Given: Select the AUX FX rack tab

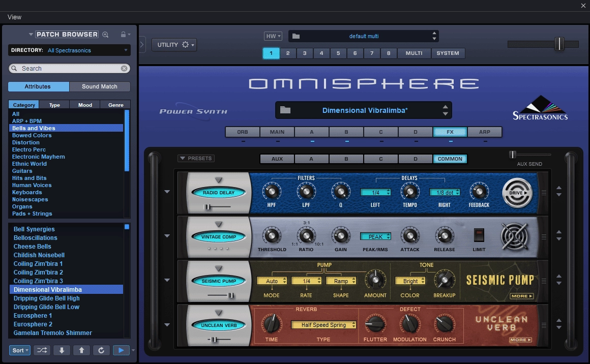Looking at the screenshot, I should click(x=277, y=159).
